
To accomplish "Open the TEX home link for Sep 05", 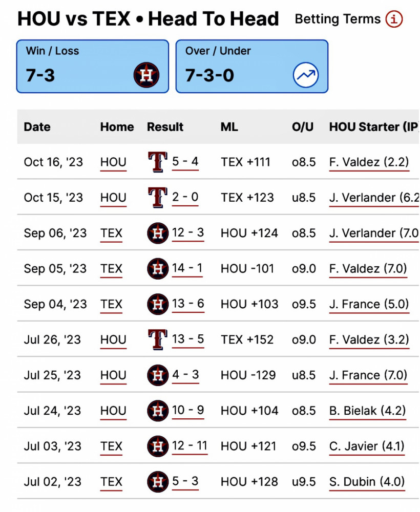I will point(111,269).
